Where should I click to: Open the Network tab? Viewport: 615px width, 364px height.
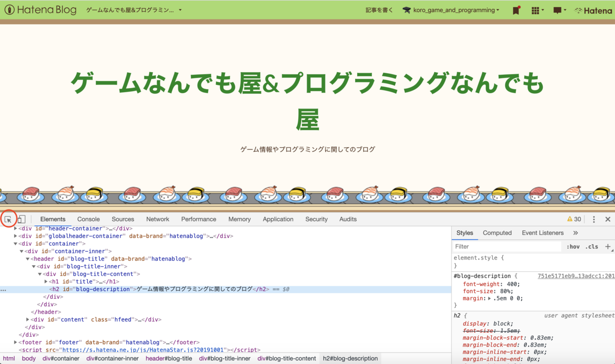click(x=158, y=219)
